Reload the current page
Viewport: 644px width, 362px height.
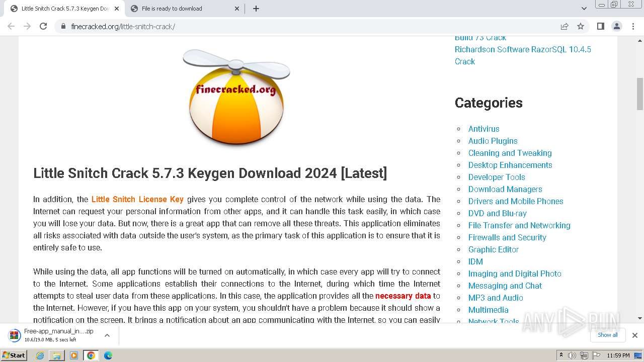[43, 26]
